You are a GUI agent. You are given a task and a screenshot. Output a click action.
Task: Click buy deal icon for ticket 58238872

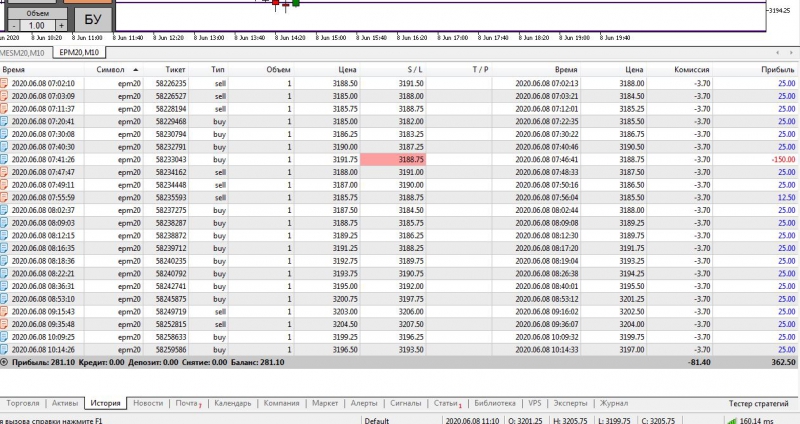click(4, 236)
